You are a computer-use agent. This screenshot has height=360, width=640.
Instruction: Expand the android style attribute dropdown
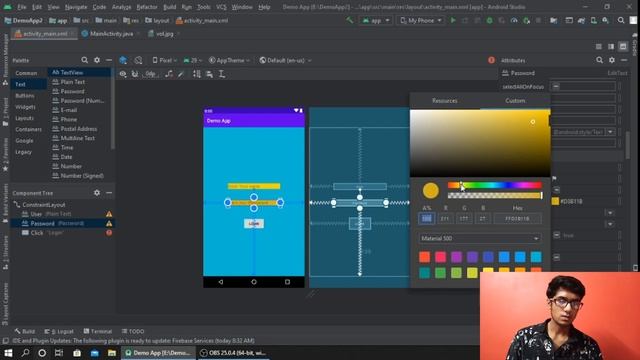point(610,132)
